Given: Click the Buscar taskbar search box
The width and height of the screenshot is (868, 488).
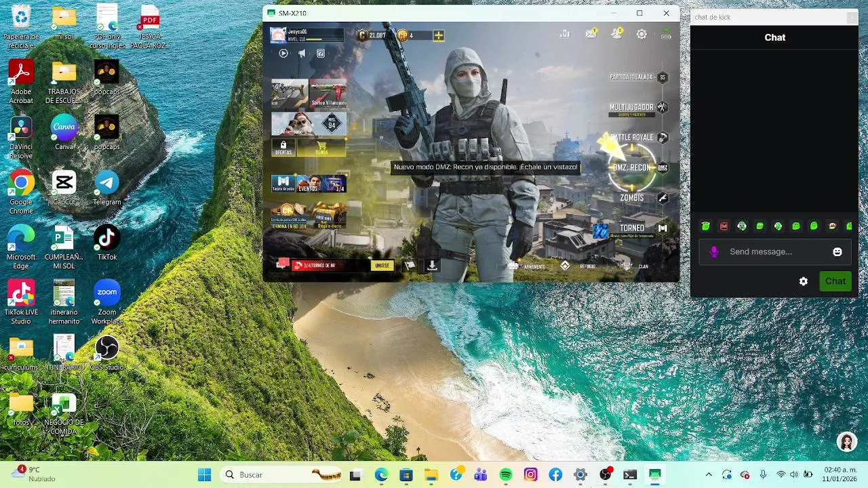Looking at the screenshot, I should pyautogui.click(x=282, y=475).
